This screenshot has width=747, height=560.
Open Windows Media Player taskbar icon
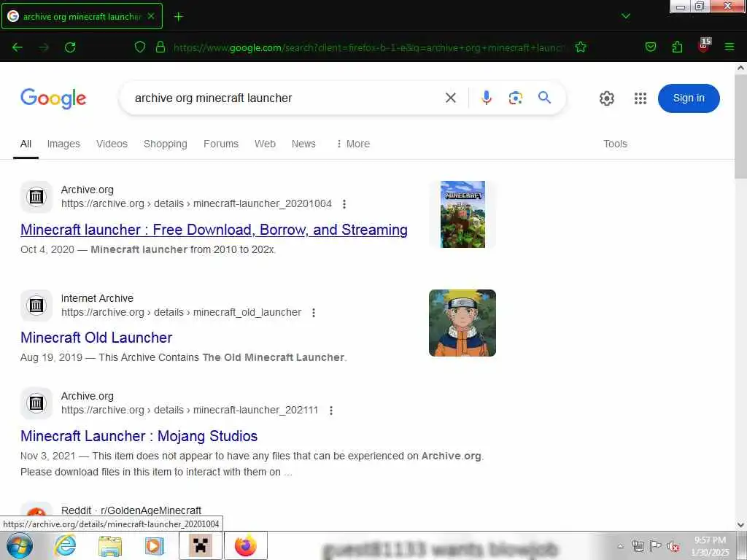point(155,545)
